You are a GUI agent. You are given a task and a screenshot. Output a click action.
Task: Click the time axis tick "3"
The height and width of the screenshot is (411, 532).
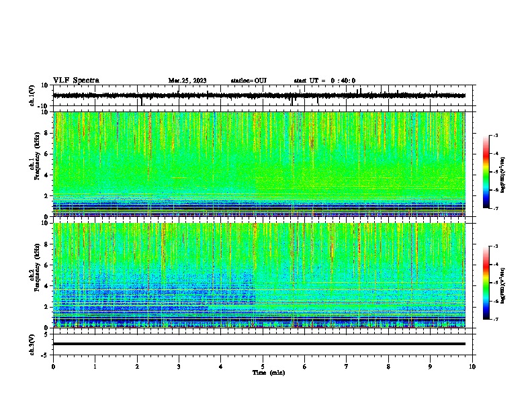click(x=179, y=367)
